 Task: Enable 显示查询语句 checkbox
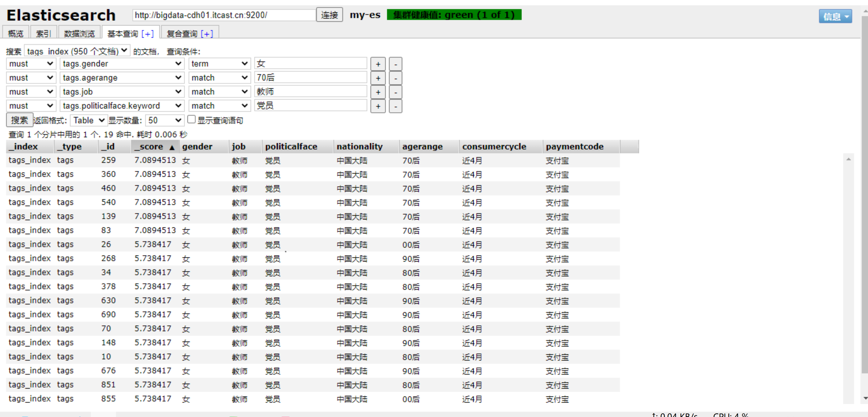(x=191, y=119)
